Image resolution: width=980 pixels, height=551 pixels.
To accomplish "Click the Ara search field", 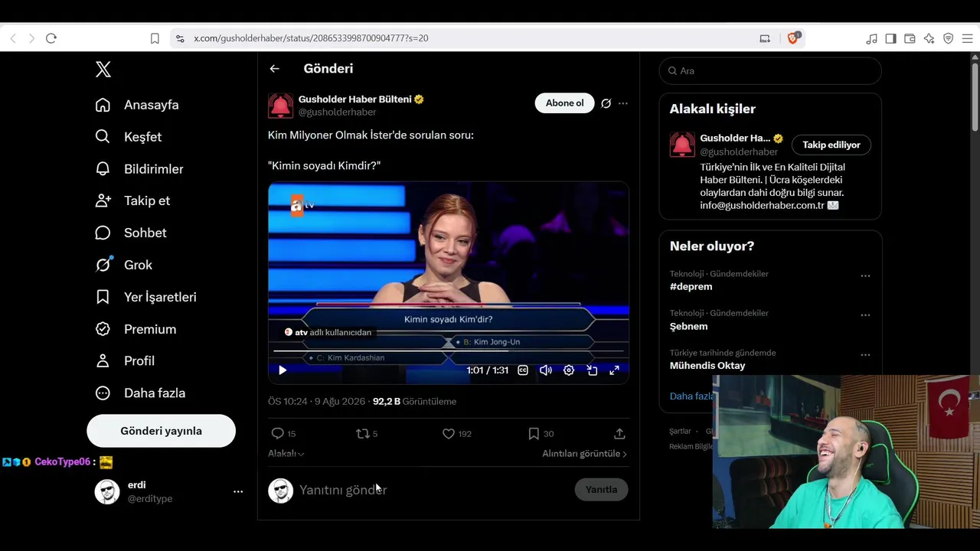I will pyautogui.click(x=770, y=70).
